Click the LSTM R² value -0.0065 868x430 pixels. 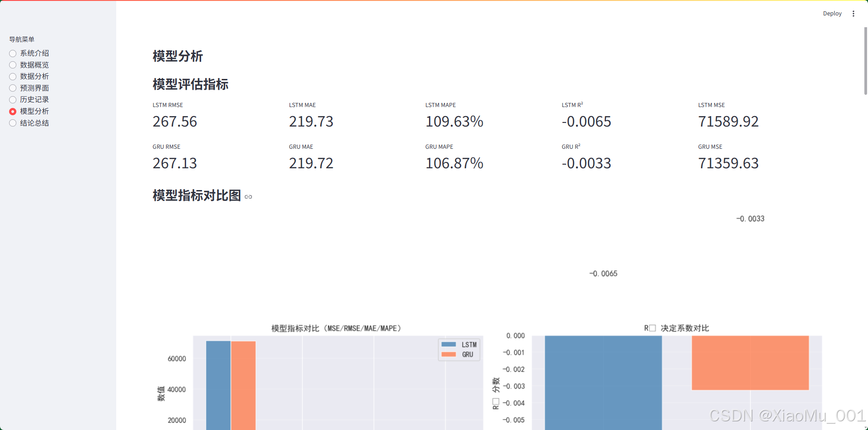[587, 122]
